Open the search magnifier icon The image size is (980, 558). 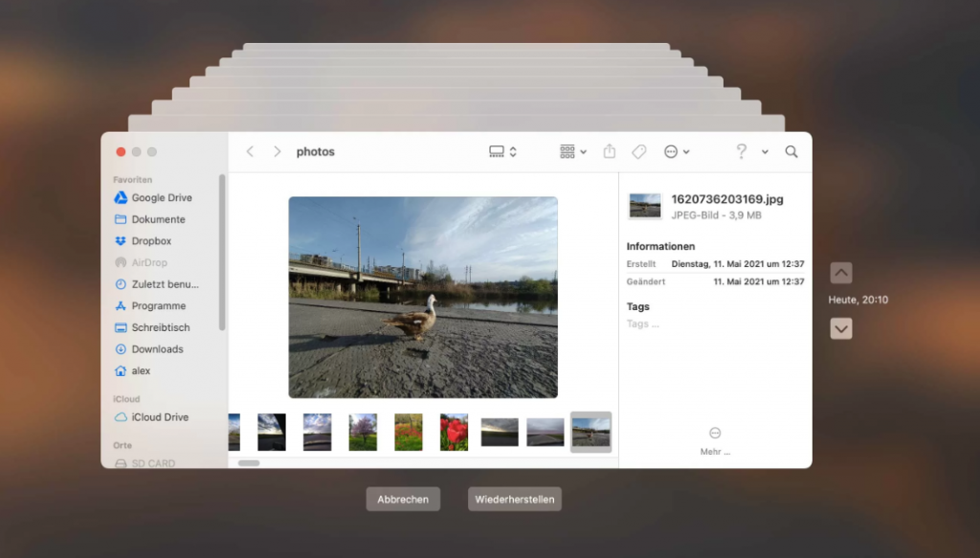point(791,151)
